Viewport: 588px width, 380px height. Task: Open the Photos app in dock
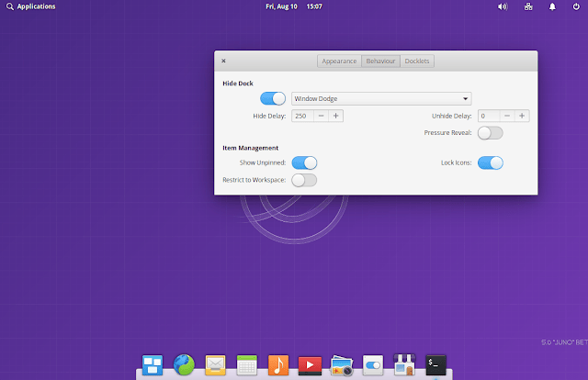[x=341, y=365]
